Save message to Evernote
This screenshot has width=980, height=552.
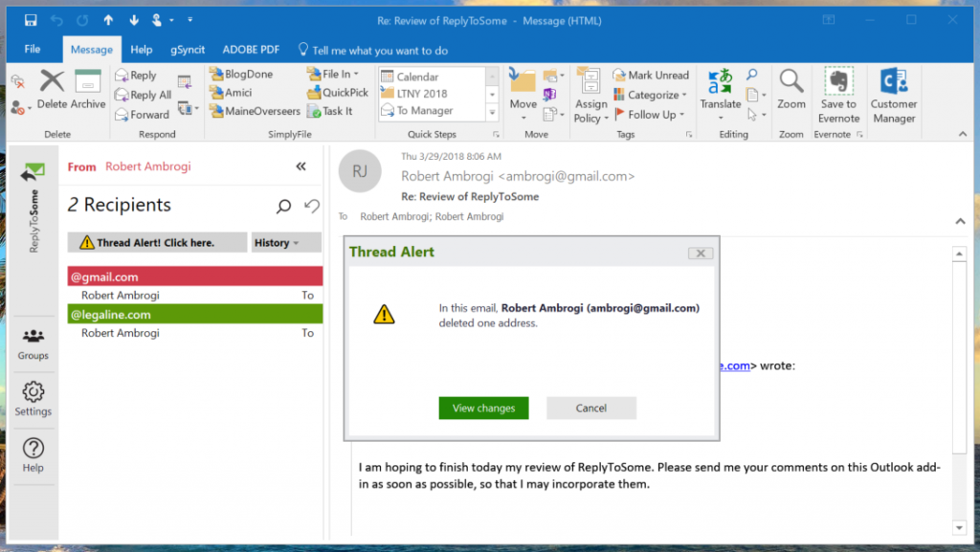(x=838, y=96)
